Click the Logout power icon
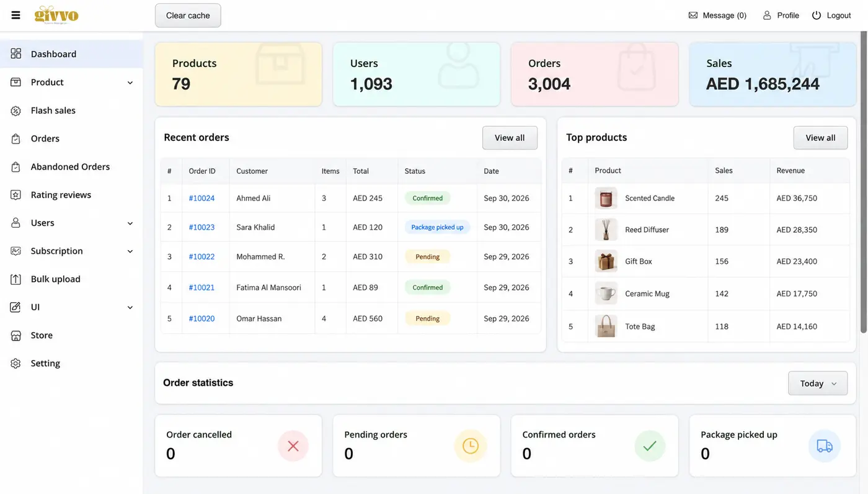 pyautogui.click(x=817, y=16)
